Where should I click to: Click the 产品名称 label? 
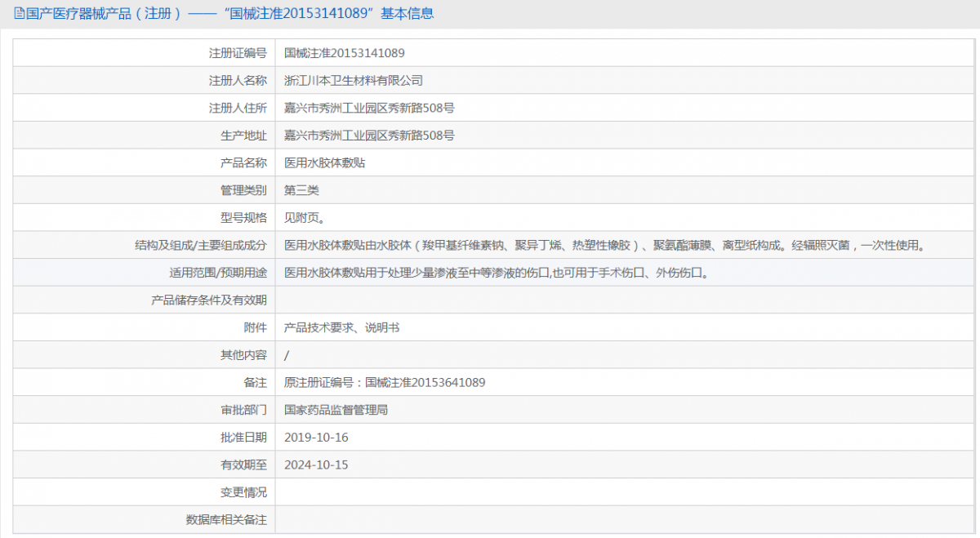click(x=243, y=162)
